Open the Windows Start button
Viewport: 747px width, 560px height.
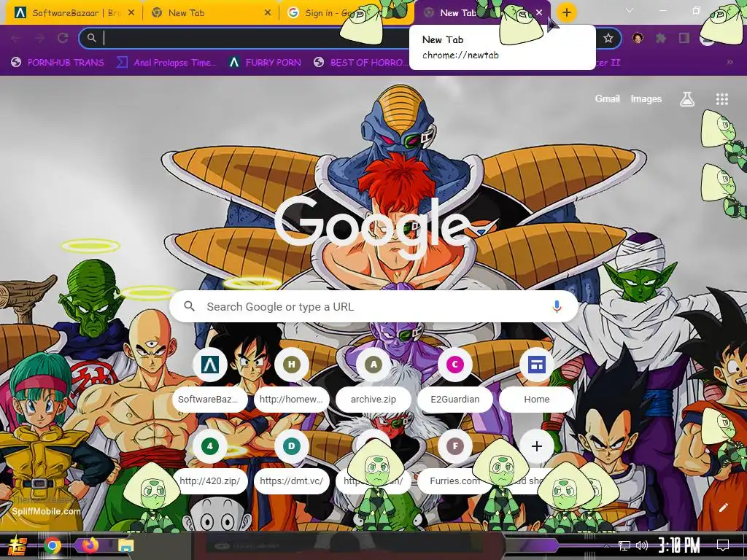[18, 545]
